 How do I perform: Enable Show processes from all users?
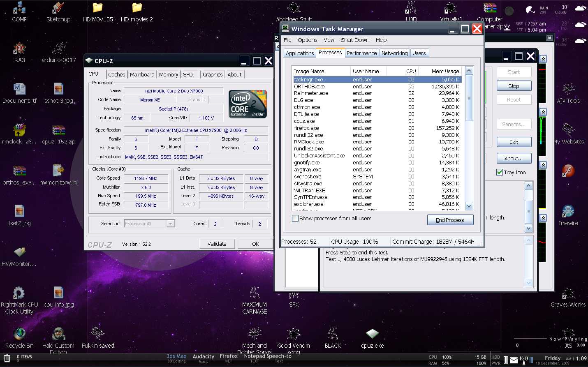(x=295, y=218)
